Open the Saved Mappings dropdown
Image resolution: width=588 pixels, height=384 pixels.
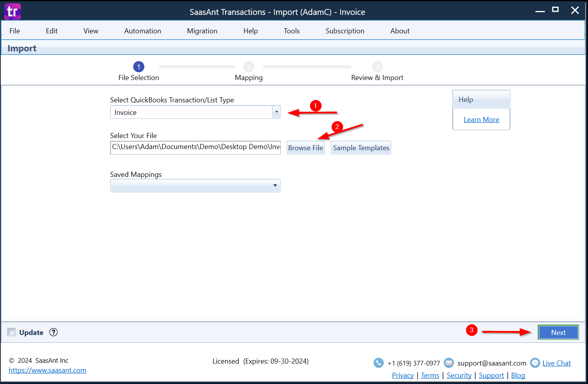195,186
